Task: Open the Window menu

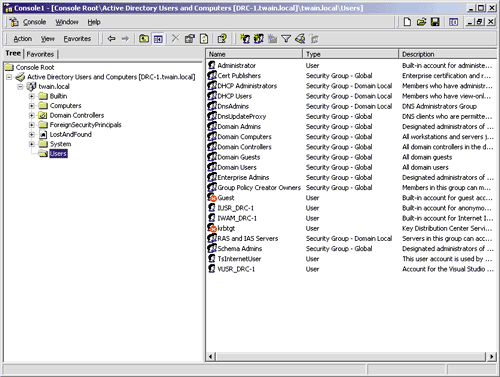Action: [x=67, y=22]
